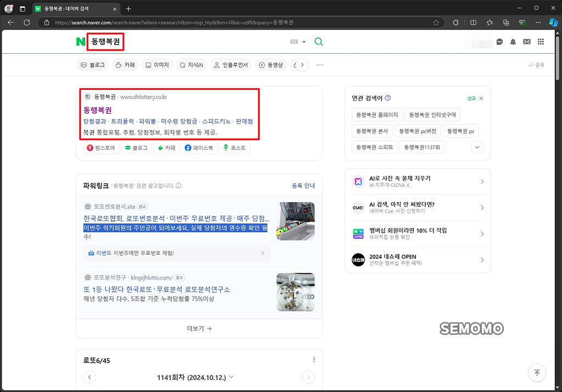This screenshot has width=562, height=392.
Task: Click the 포스트 channel button
Action: click(x=235, y=148)
